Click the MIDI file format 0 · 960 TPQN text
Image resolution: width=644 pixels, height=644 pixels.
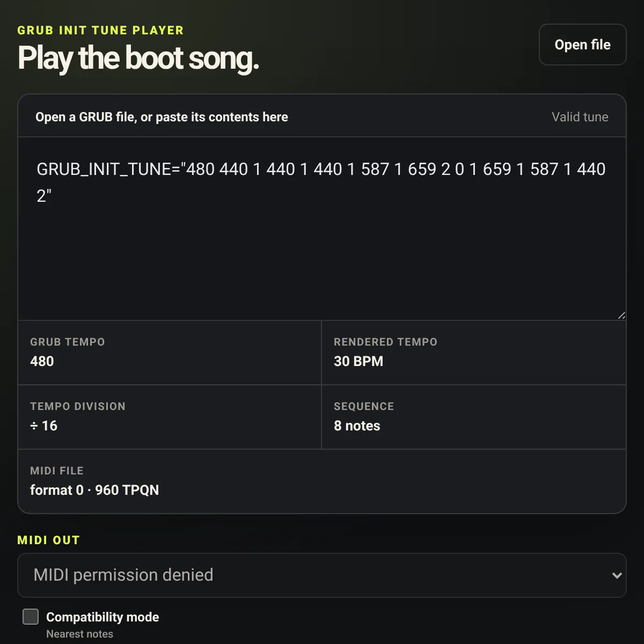[x=94, y=490]
